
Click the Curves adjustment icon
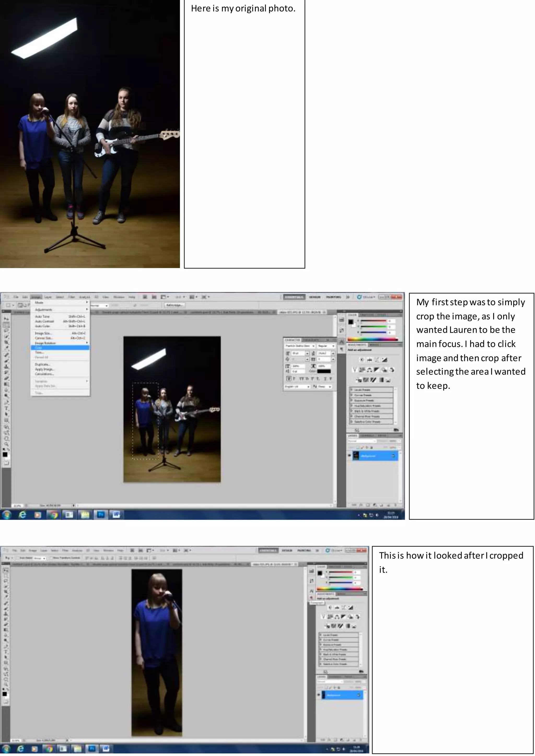click(377, 360)
